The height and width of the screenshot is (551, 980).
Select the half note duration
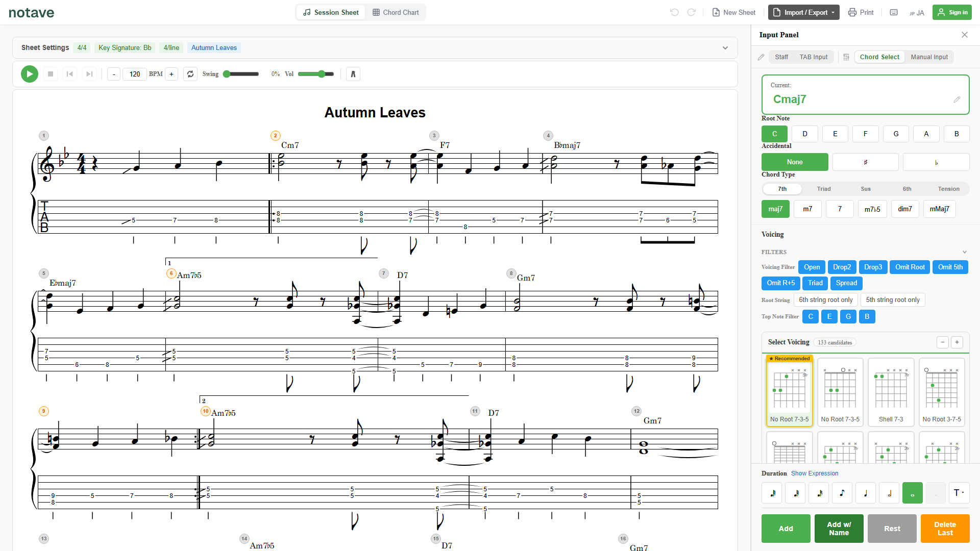tap(889, 493)
